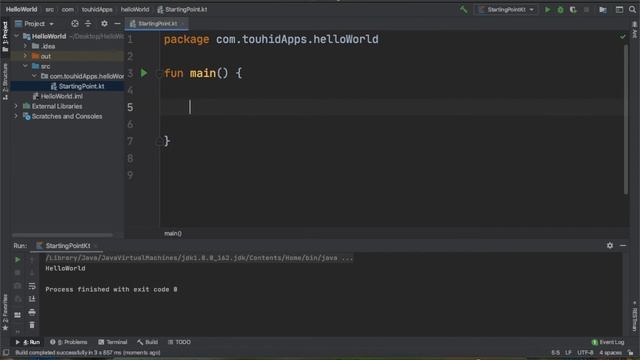Toggle the Favorites side tool window stripe
The width and height of the screenshot is (640, 360).
tap(5, 312)
